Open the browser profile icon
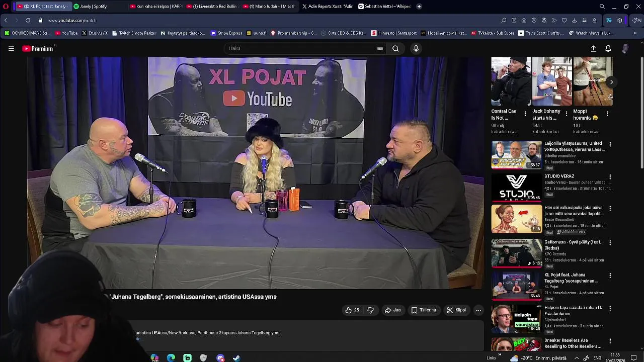 [x=594, y=20]
